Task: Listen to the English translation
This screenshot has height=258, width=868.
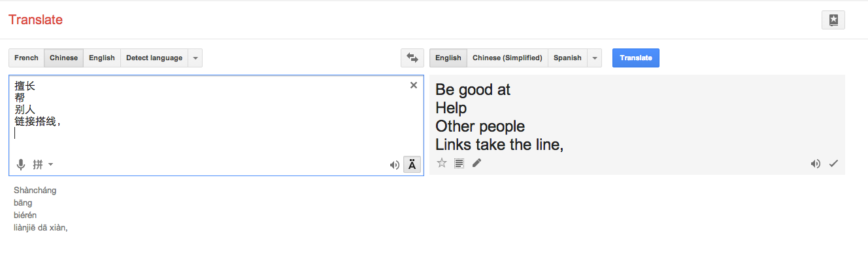Action: [x=815, y=164]
